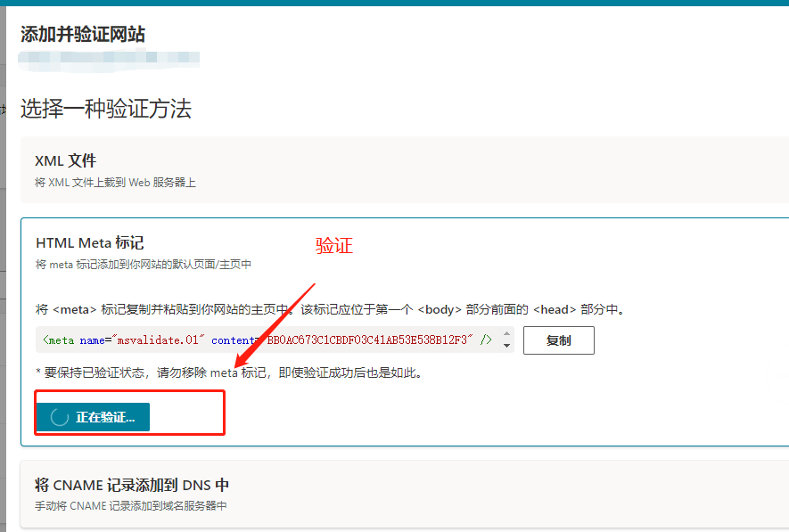
Task: Click the 选择一种验证方法 heading
Action: tap(105, 110)
